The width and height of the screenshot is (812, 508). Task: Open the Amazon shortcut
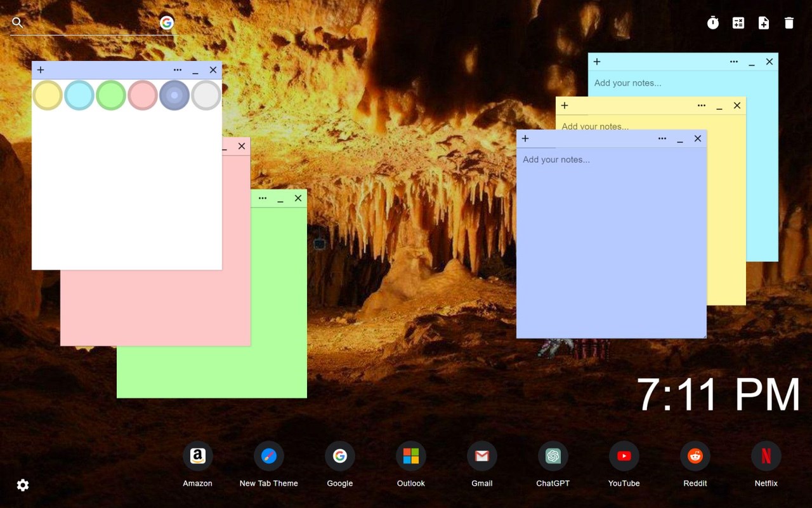[x=198, y=464]
